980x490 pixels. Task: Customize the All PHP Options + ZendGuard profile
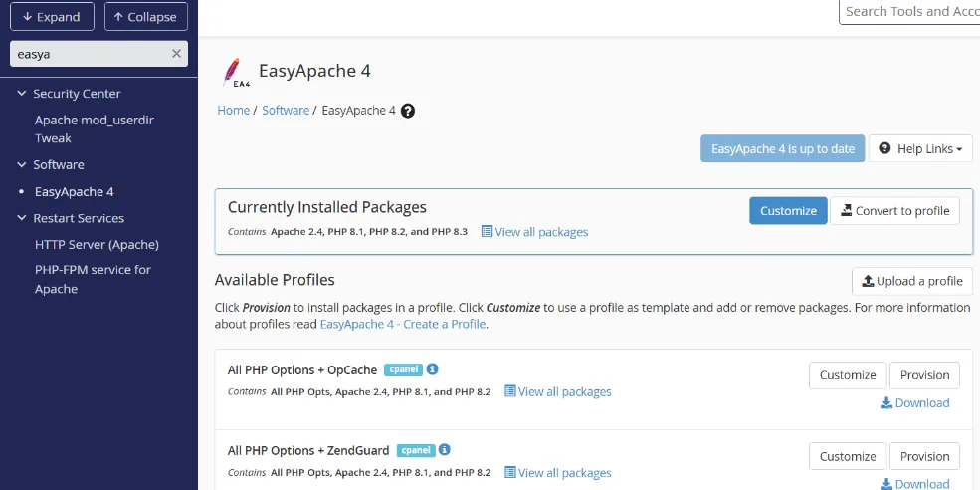pos(848,457)
